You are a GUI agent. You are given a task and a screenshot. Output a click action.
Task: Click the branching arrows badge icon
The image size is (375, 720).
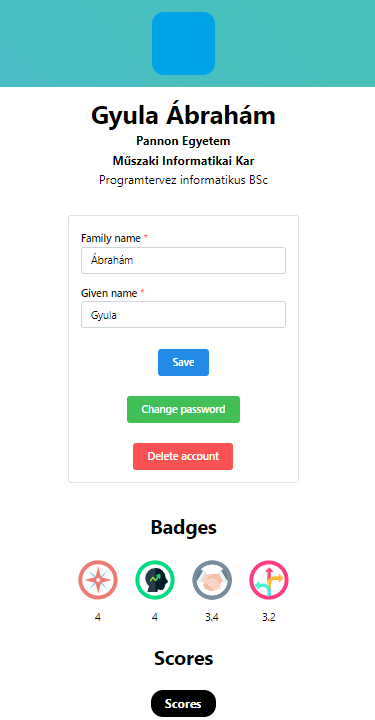(x=269, y=580)
